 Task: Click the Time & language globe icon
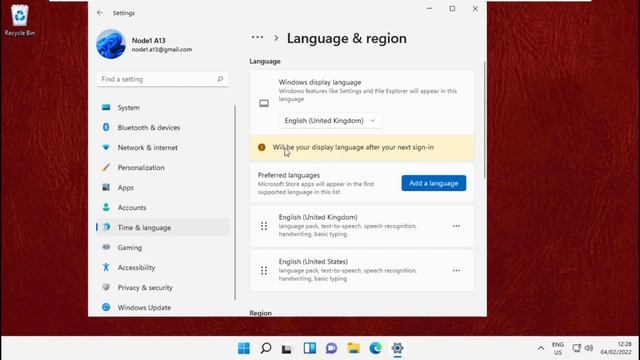pos(106,227)
